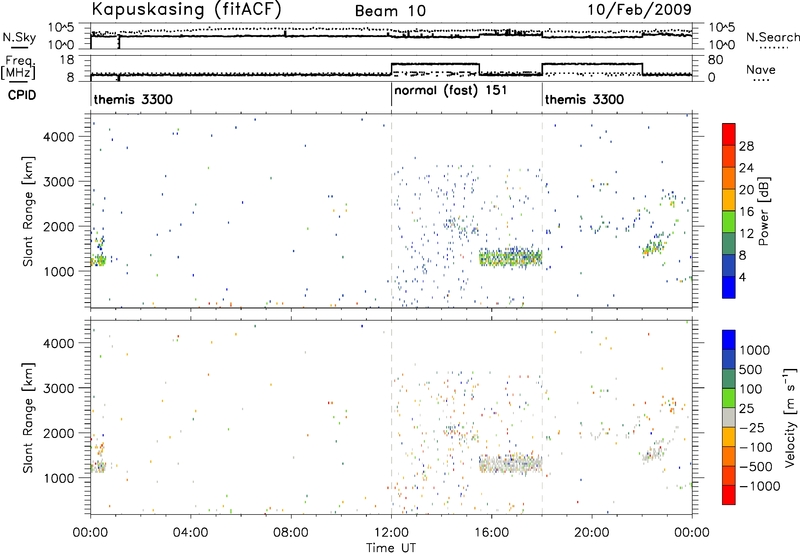Click the "Kapuskasing (fitACF)" plot title
This screenshot has width=800, height=554.
tap(186, 9)
